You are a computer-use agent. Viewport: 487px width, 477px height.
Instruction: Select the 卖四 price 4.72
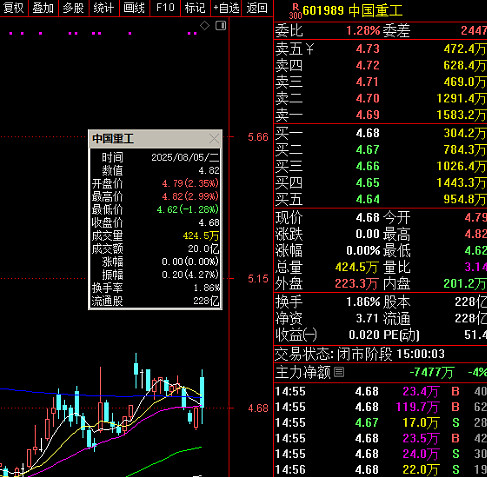[368, 65]
